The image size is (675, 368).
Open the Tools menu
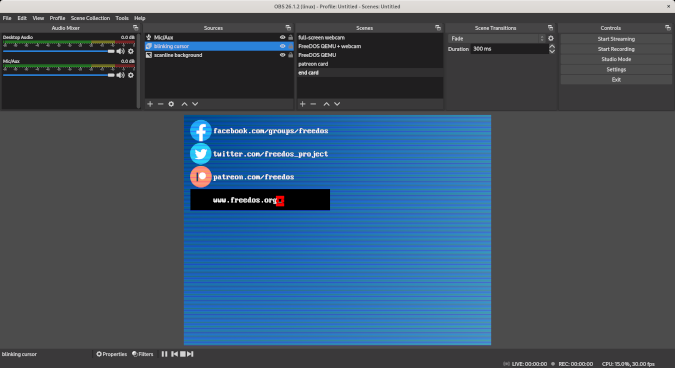[122, 18]
